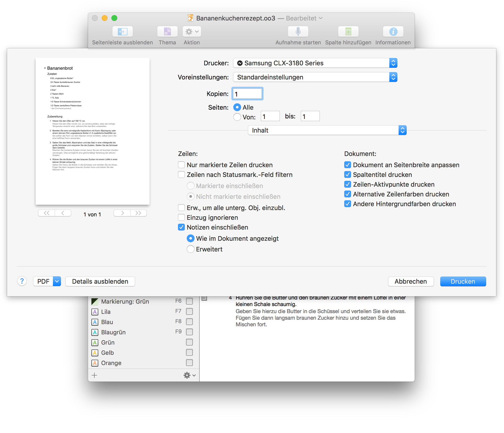Select Wie im Dokument angezeigt radio
The height and width of the screenshot is (433, 504).
191,238
